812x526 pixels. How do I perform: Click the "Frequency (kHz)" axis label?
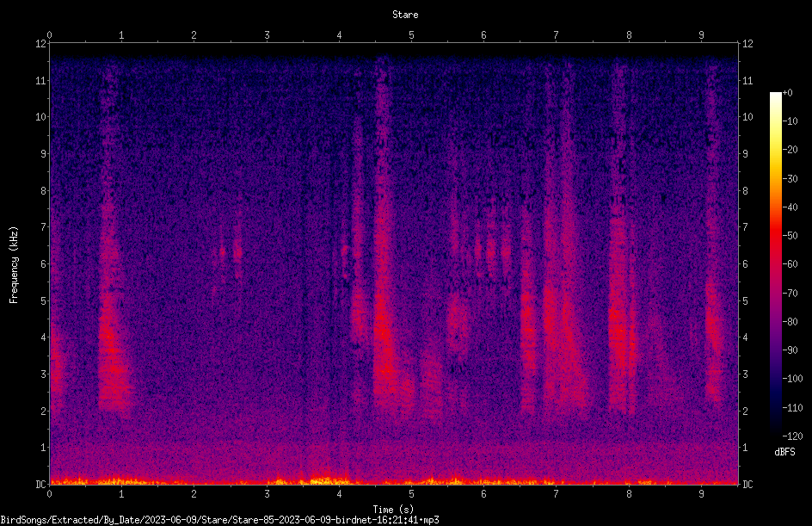(x=14, y=264)
